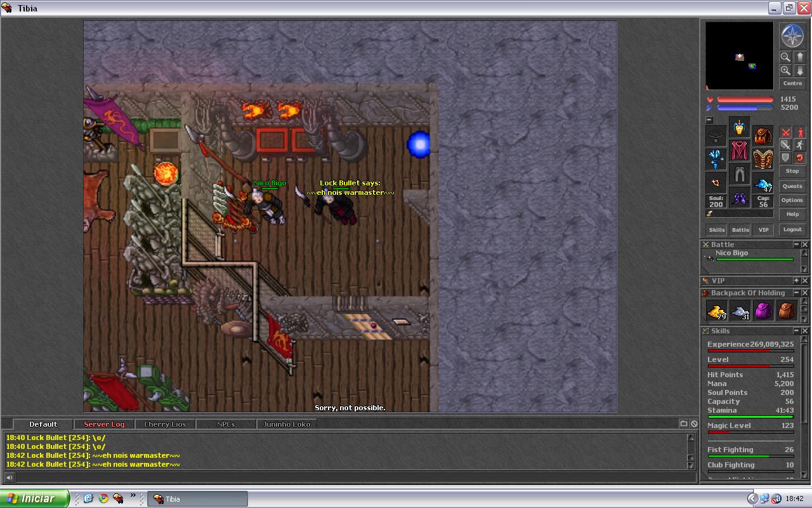
Task: Open the backpack in the equipment slot
Action: 763,135
